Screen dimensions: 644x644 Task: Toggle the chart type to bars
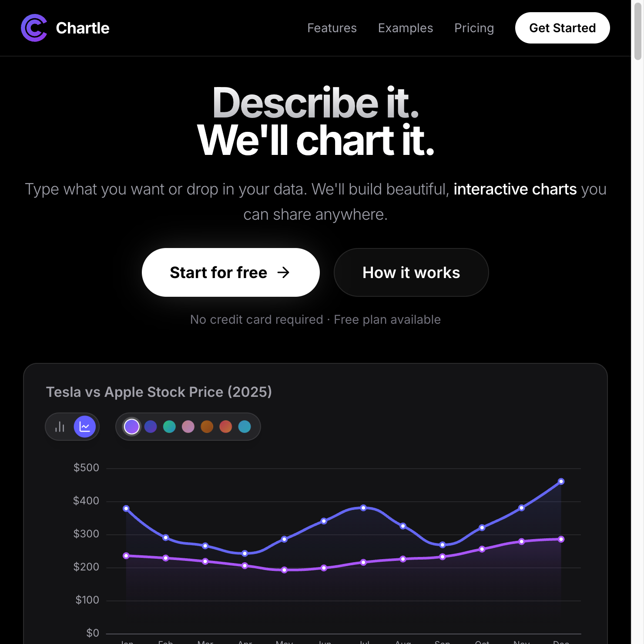click(x=60, y=426)
